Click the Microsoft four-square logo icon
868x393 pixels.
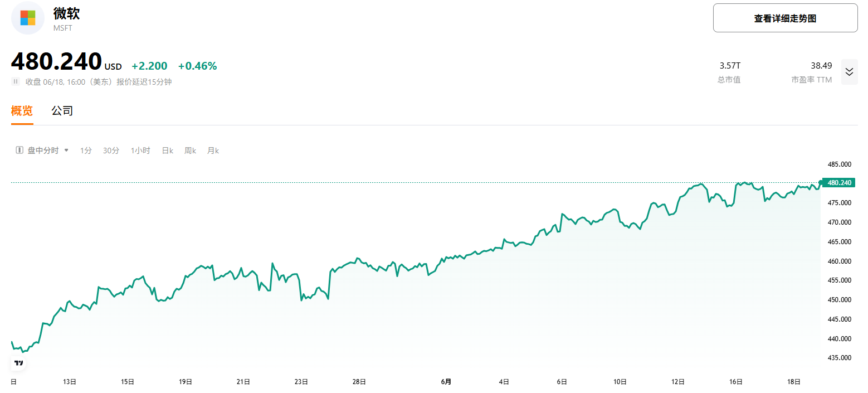point(27,18)
